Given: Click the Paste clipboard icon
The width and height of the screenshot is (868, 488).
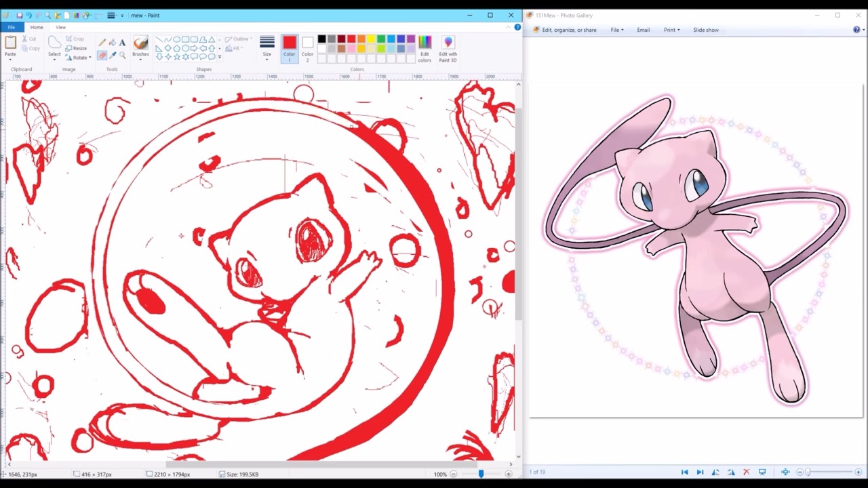Looking at the screenshot, I should (x=10, y=42).
